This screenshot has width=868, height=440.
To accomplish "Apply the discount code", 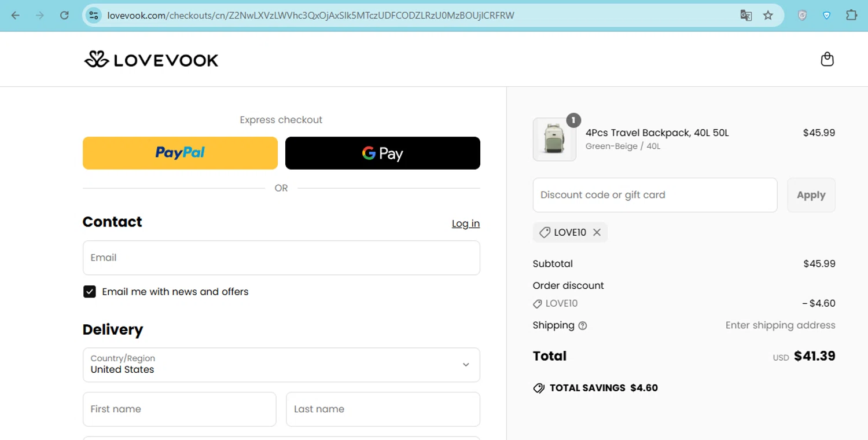I will [811, 195].
